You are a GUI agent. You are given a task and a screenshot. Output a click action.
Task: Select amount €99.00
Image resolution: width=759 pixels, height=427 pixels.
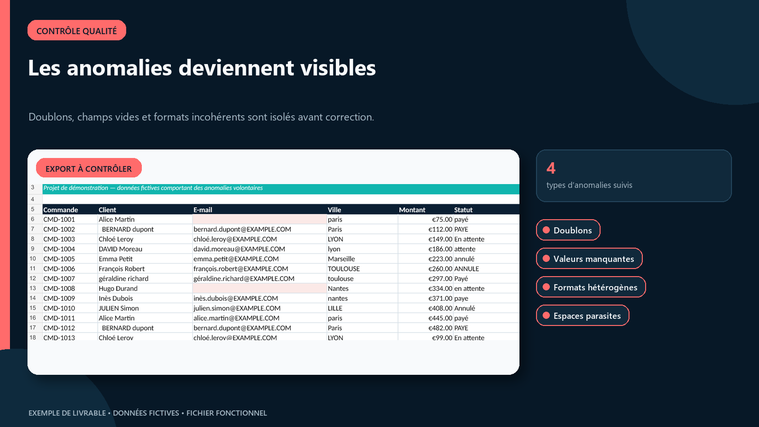point(425,337)
